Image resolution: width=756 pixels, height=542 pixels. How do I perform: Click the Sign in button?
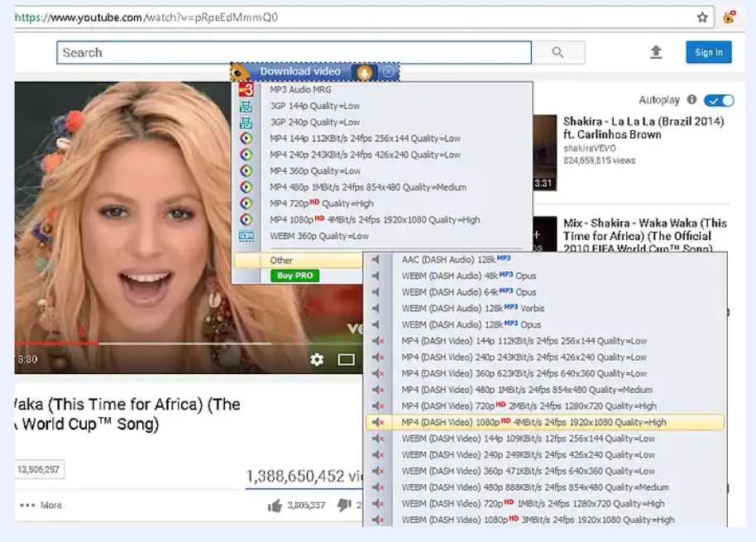[708, 52]
